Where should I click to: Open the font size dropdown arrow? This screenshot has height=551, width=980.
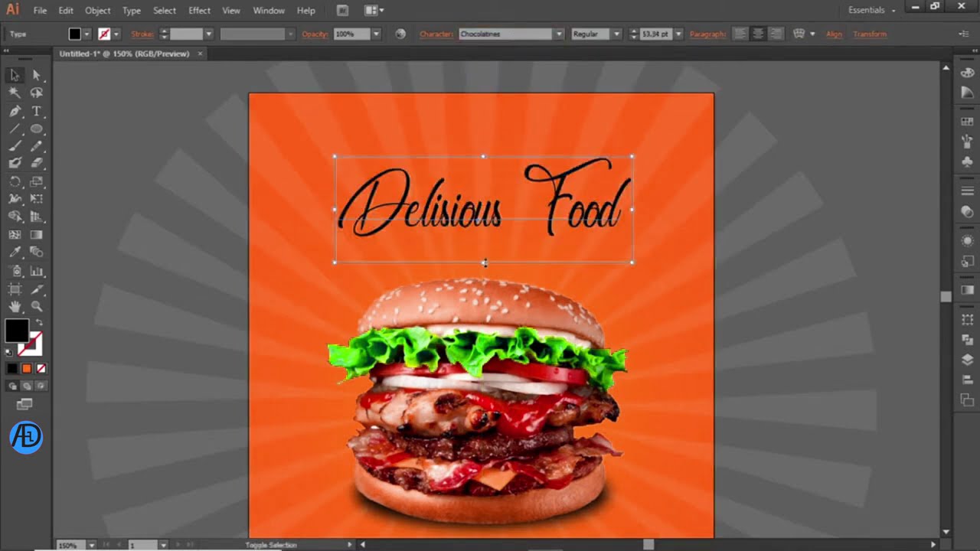[678, 34]
